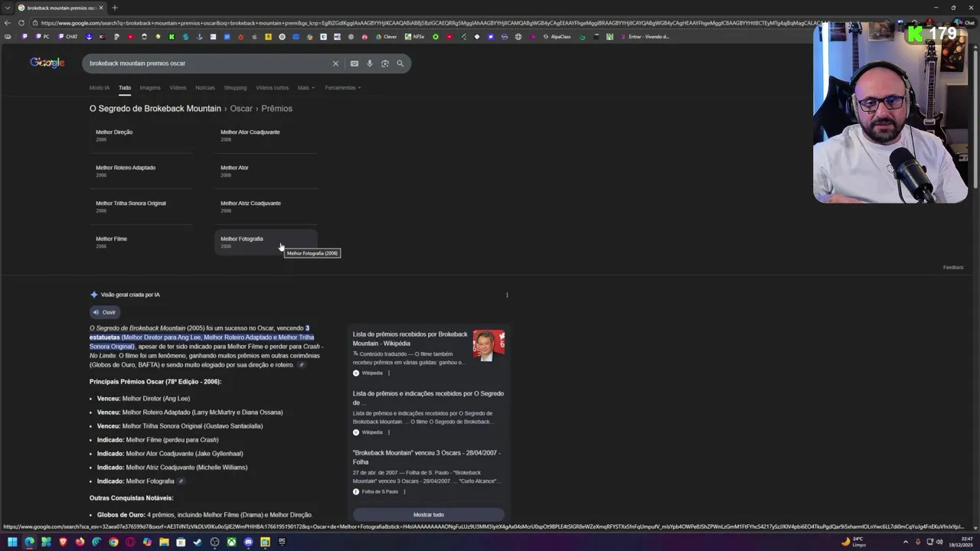Open the Melhor Atriz Coadjuvante award card
The height and width of the screenshot is (551, 980).
click(x=266, y=207)
